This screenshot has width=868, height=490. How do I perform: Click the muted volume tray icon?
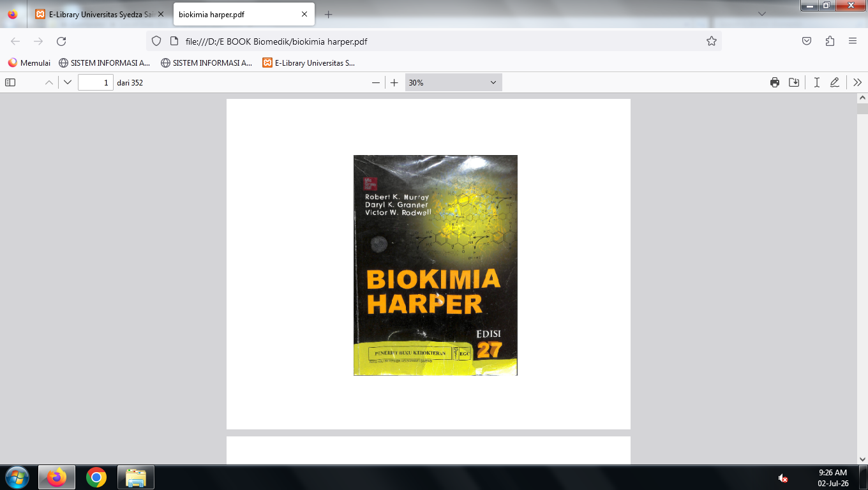782,478
